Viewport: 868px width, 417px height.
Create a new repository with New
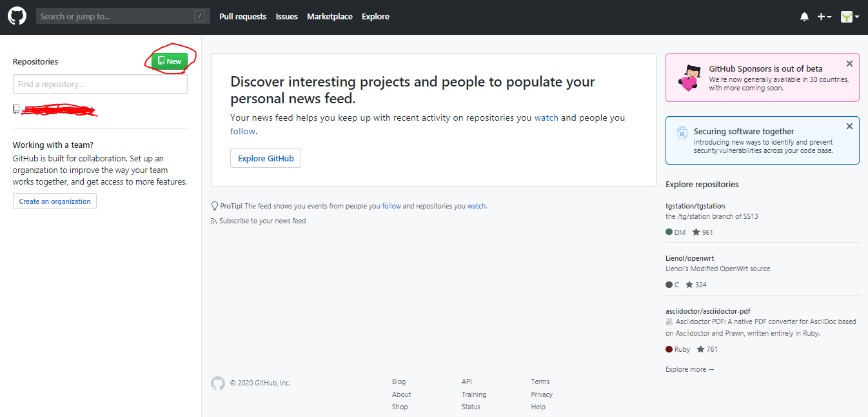(170, 61)
